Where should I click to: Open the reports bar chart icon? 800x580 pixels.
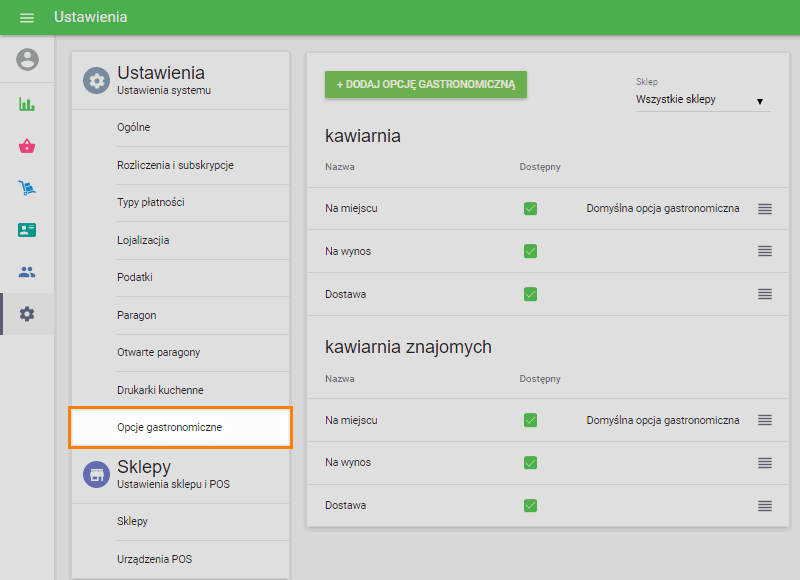click(x=27, y=104)
